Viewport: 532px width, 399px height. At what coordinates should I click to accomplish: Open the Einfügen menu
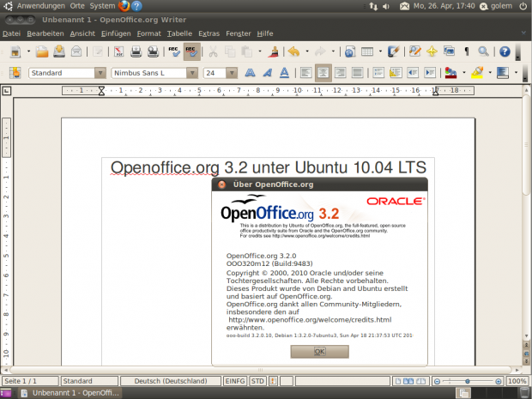116,33
